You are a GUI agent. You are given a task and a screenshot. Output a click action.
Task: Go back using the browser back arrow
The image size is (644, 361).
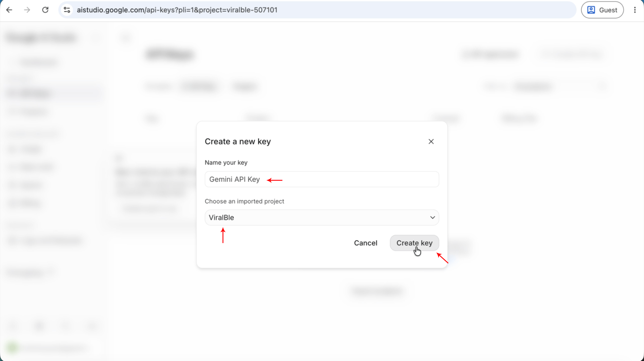[9, 10]
